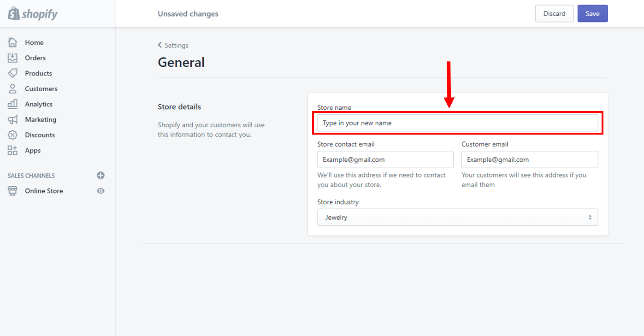Click the Store contact email field
Viewport: 644px width, 336px height.
(385, 159)
